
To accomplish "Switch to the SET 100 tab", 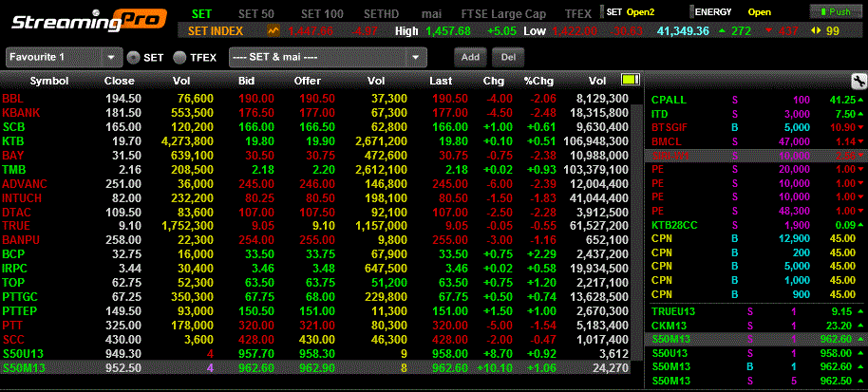I will tap(322, 13).
